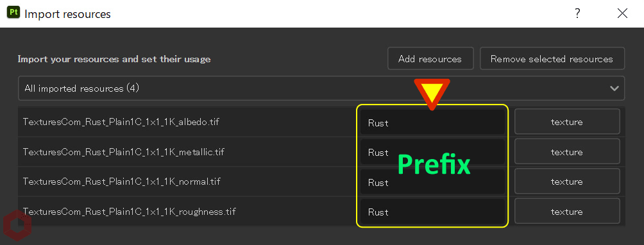644x245 pixels.
Task: Select the metallic.tif resource row
Action: coord(321,152)
